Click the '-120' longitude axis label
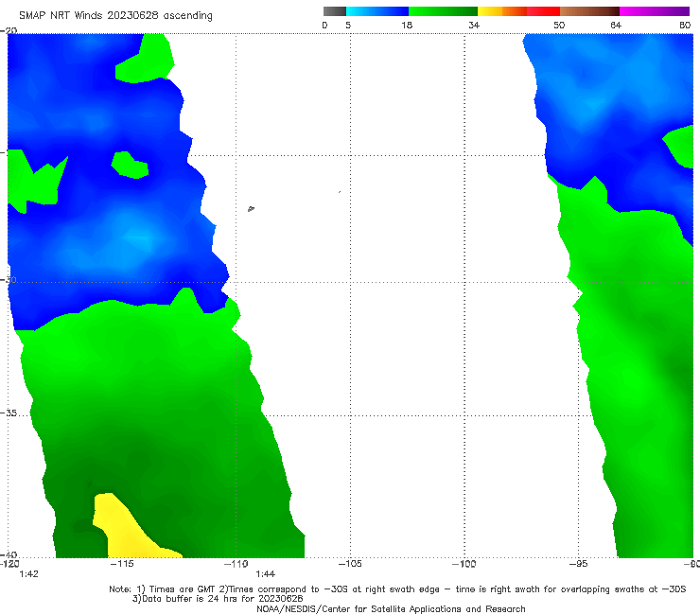Screen dimensions: 700x615 point(9,564)
